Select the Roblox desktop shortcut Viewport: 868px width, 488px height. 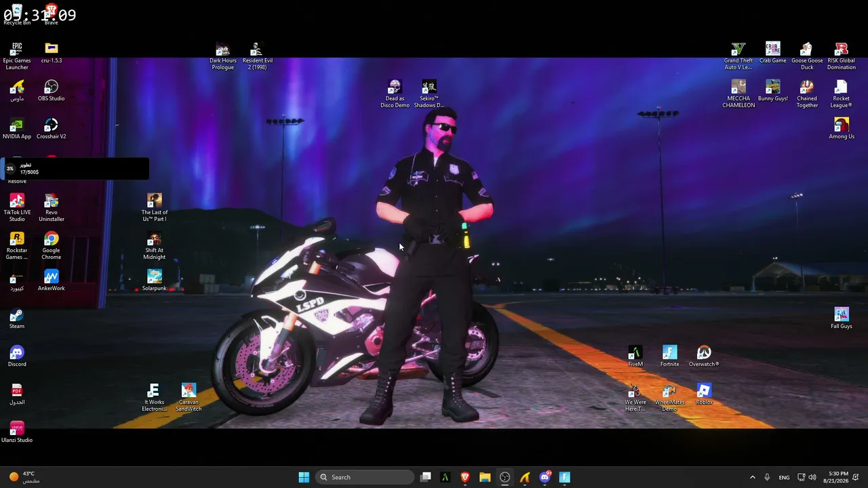point(704,394)
